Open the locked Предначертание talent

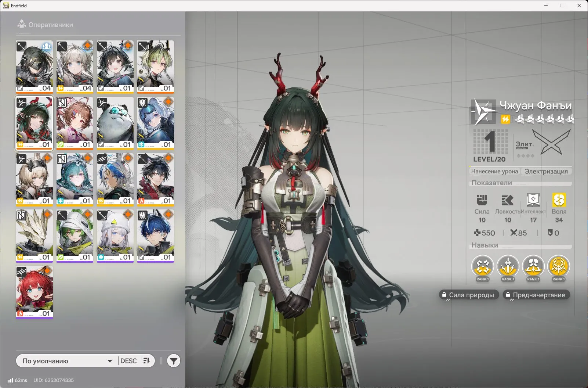(x=536, y=295)
